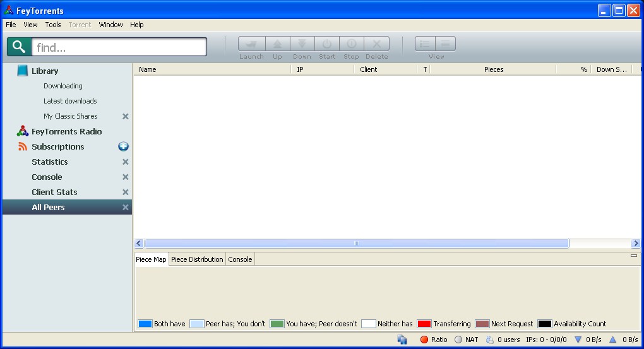This screenshot has height=349, width=644.
Task: Click the Launch toolbar button
Action: (252, 44)
